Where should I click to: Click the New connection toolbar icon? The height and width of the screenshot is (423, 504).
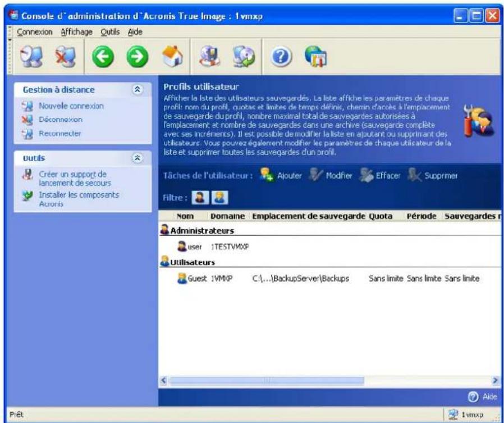[x=31, y=56]
